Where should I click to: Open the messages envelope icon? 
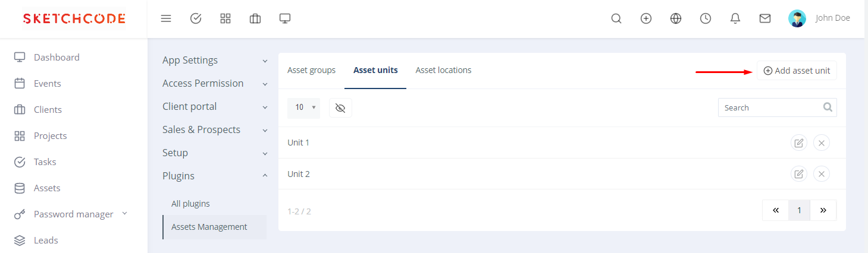coord(765,18)
